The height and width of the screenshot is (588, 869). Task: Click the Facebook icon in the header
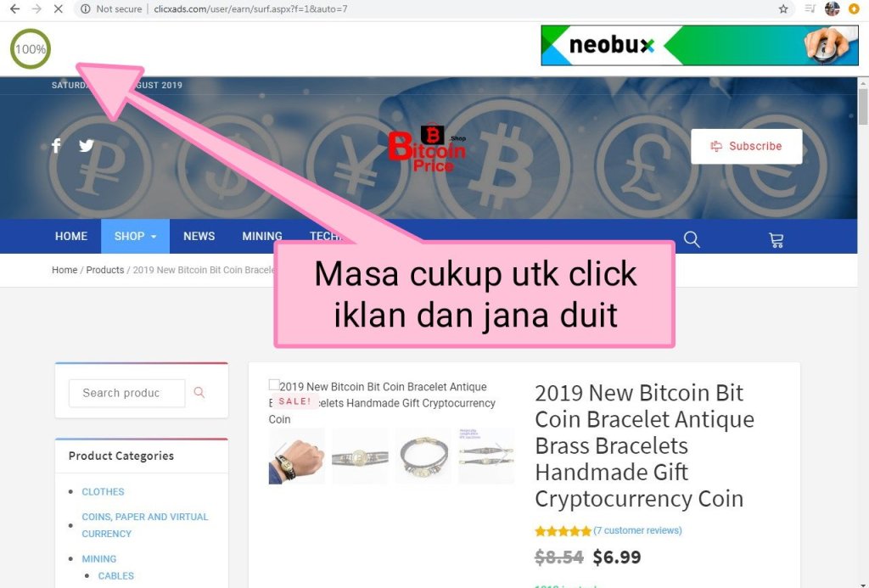(56, 146)
